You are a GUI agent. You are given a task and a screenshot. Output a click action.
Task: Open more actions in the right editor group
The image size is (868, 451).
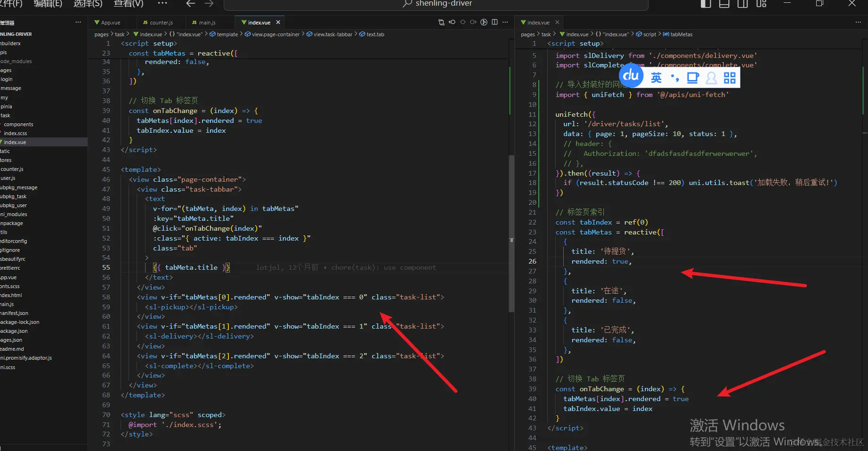tap(858, 22)
